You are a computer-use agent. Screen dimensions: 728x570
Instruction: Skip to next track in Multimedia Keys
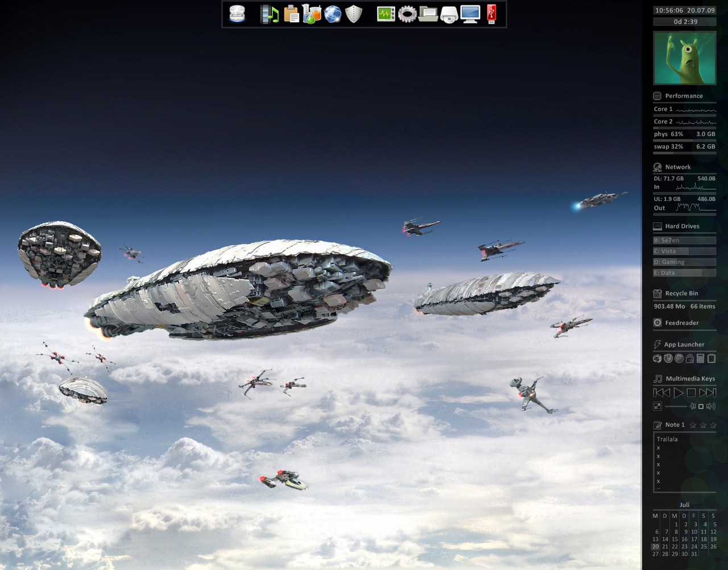(708, 393)
